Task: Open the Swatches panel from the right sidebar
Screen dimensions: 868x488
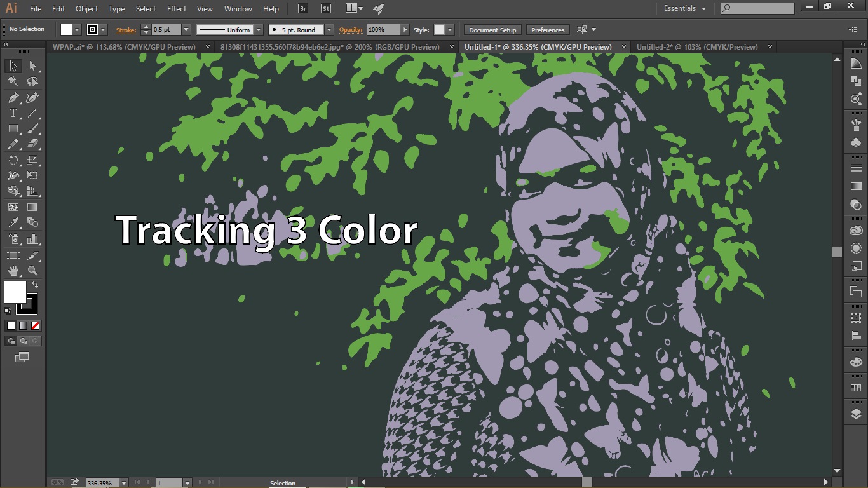Action: [x=855, y=388]
